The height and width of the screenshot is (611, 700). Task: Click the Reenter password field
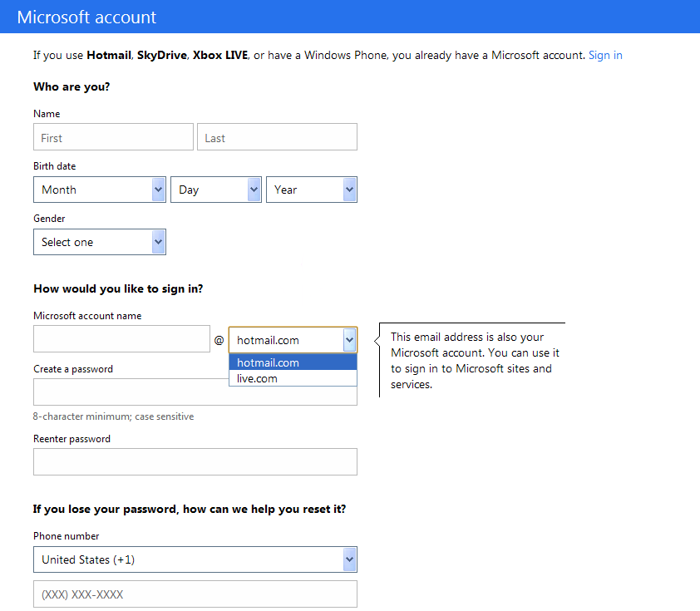(195, 462)
